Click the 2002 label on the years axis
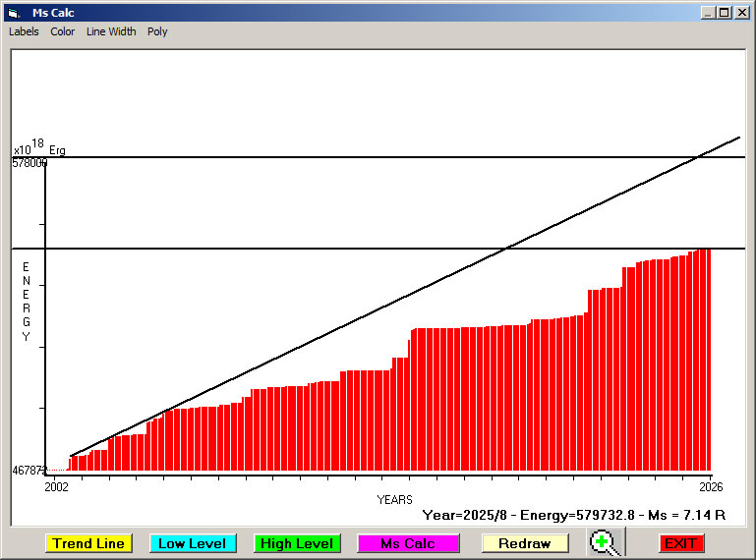 pyautogui.click(x=57, y=486)
